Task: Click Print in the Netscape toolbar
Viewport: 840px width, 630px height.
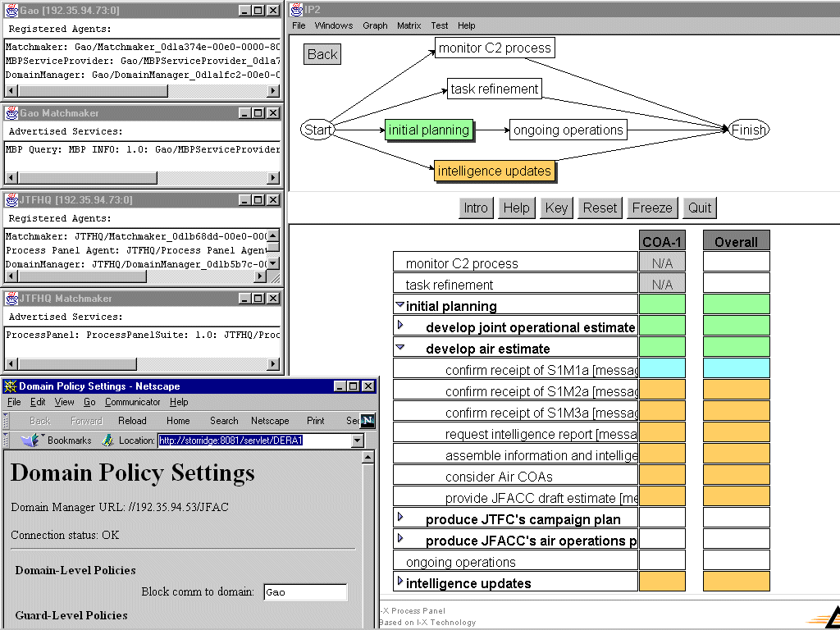Action: point(316,421)
